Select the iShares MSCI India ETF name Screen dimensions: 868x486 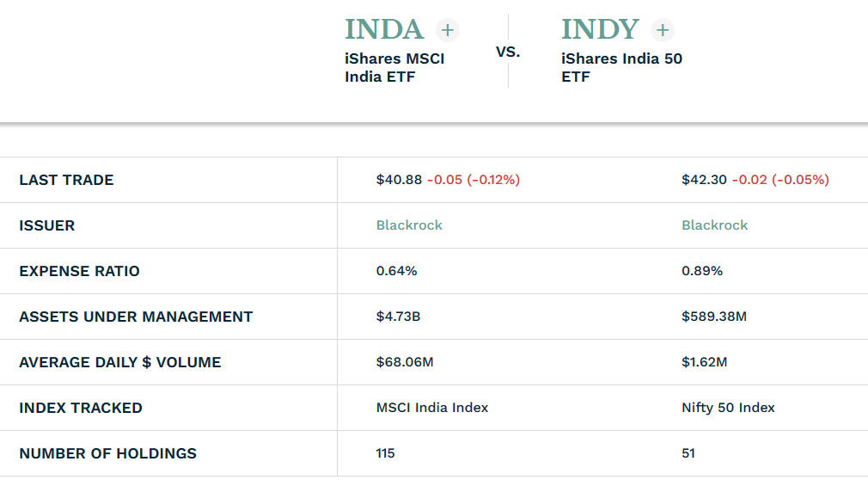point(394,68)
